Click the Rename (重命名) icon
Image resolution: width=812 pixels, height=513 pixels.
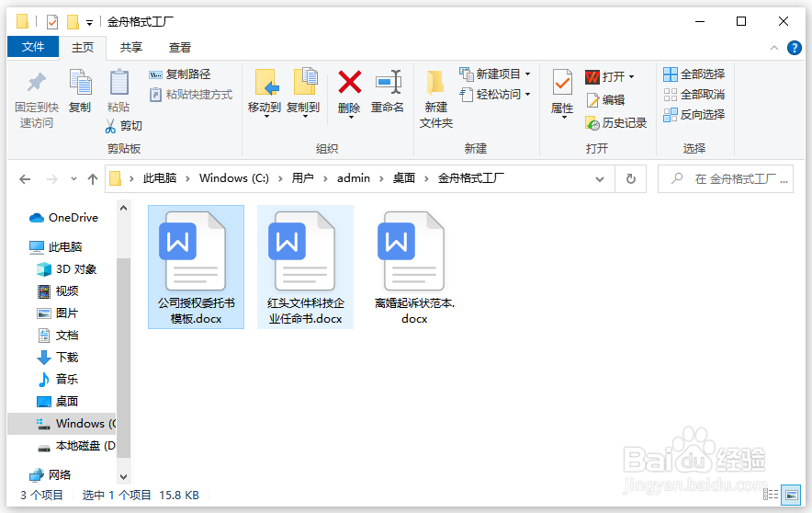click(389, 82)
